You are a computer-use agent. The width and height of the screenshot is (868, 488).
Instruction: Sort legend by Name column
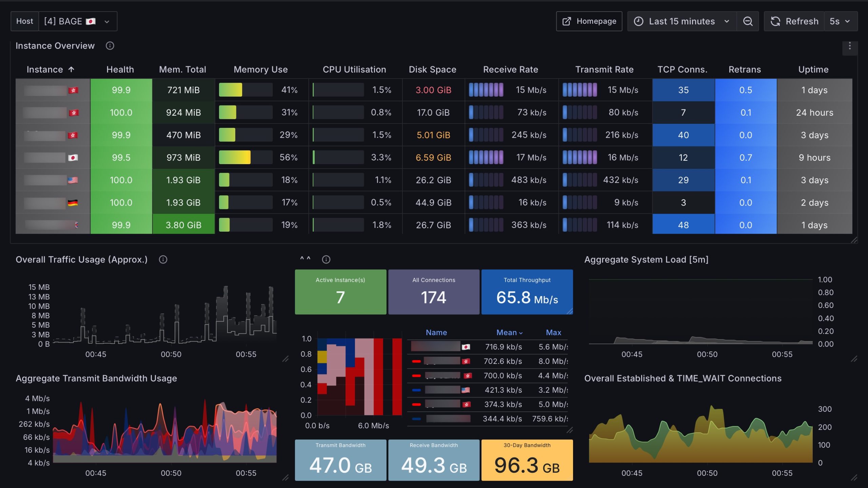point(436,333)
